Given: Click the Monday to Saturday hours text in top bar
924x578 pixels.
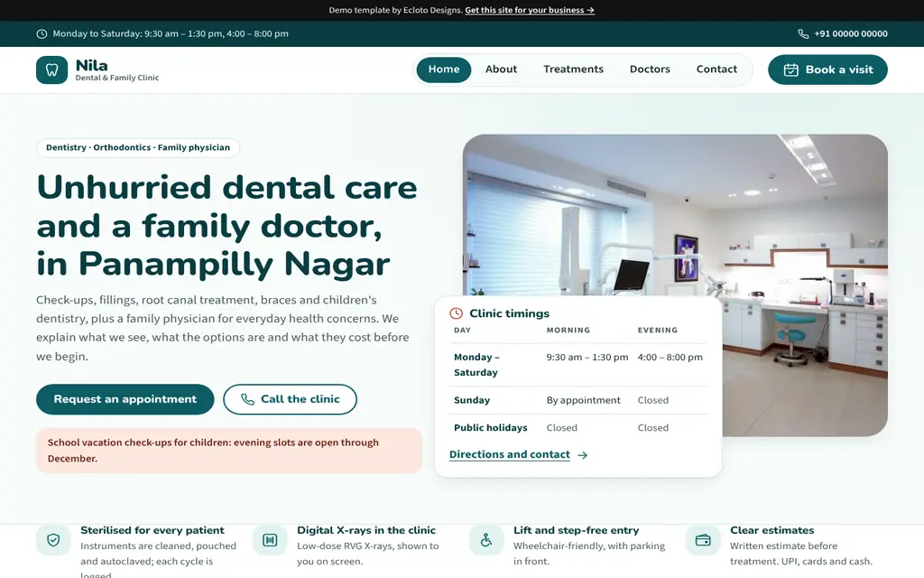Looking at the screenshot, I should [x=171, y=34].
